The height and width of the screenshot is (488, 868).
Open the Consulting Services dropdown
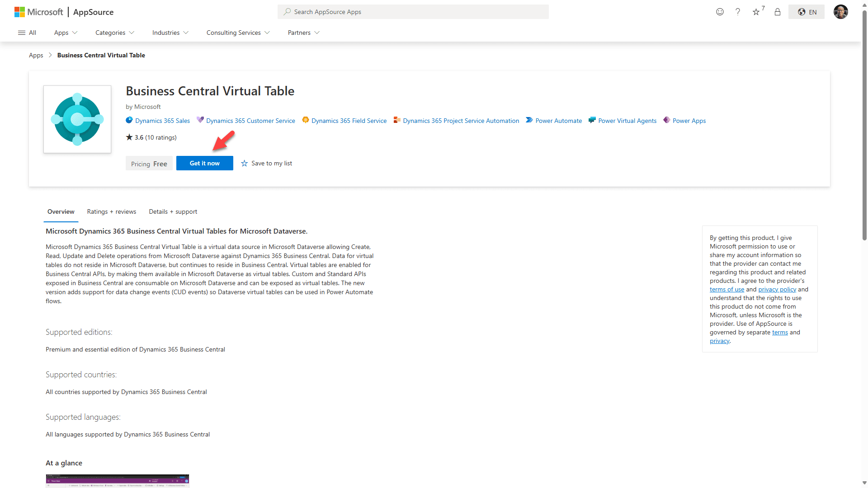click(x=238, y=33)
